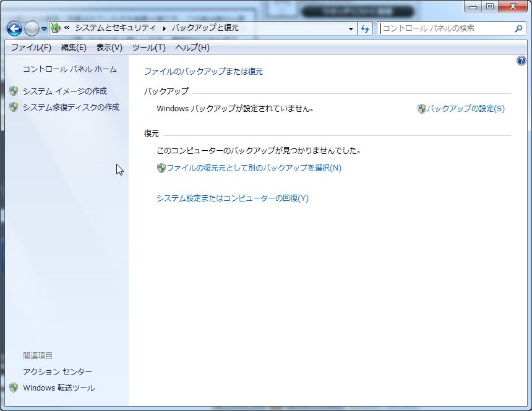The width and height of the screenshot is (532, 411).
Task: Open Windows 転送ツール link
Action: pyautogui.click(x=59, y=388)
